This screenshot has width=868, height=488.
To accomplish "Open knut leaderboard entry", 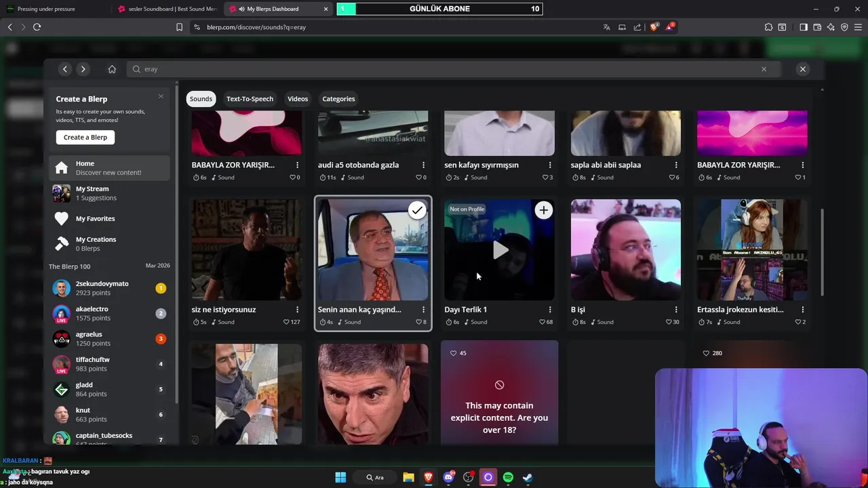I will pos(109,414).
